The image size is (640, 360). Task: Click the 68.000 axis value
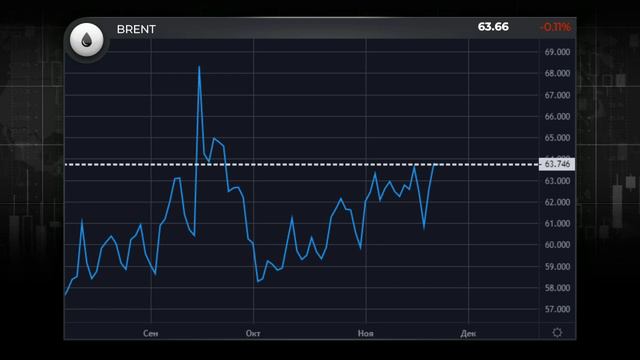(557, 73)
